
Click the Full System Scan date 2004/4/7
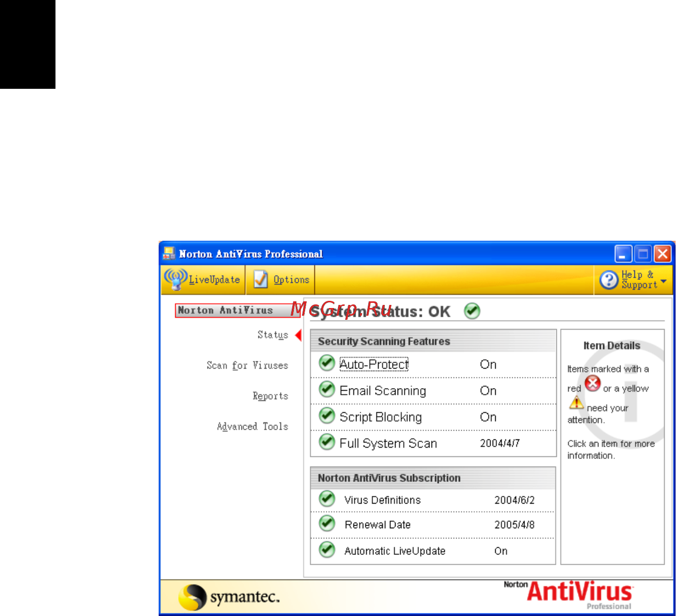tap(500, 444)
